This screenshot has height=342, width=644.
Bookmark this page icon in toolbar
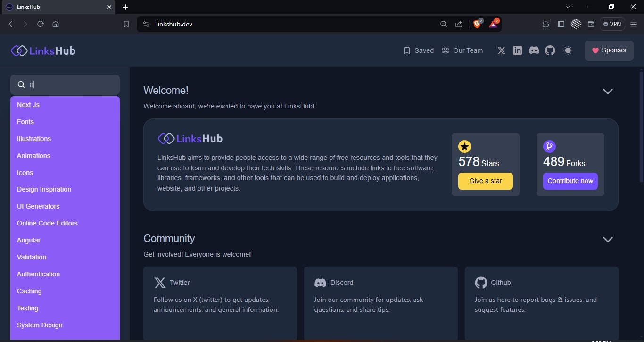(126, 24)
